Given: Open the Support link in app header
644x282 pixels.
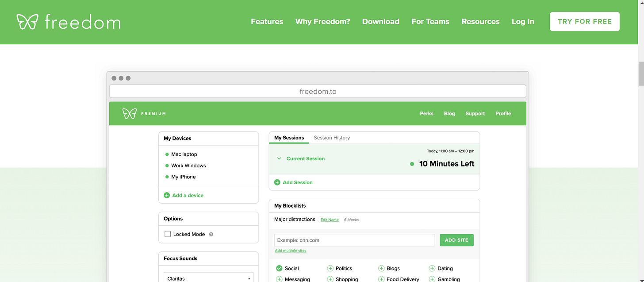Looking at the screenshot, I should pos(475,114).
